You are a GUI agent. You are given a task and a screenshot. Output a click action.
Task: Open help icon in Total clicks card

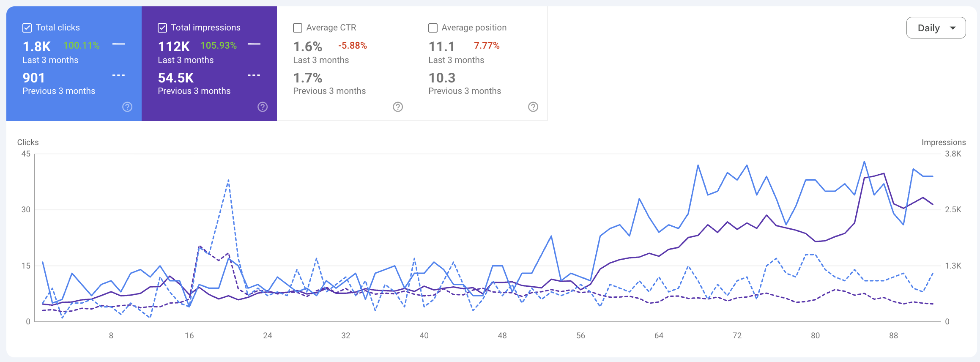pos(127,107)
